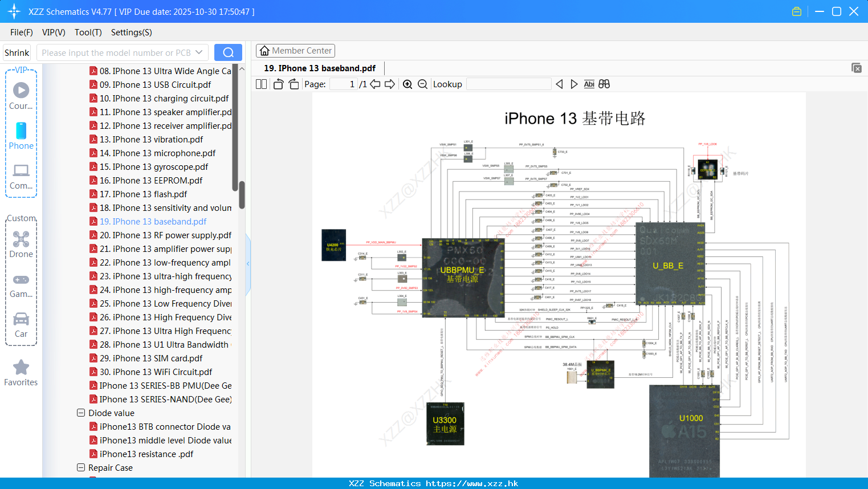
Task: Click the U1000 A15 CPU chip
Action: click(684, 431)
